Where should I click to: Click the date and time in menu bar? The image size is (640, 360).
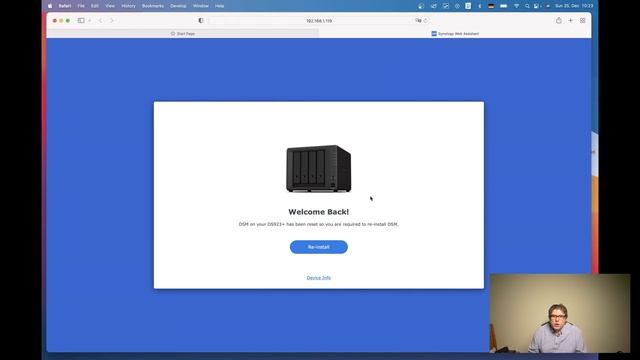click(574, 6)
